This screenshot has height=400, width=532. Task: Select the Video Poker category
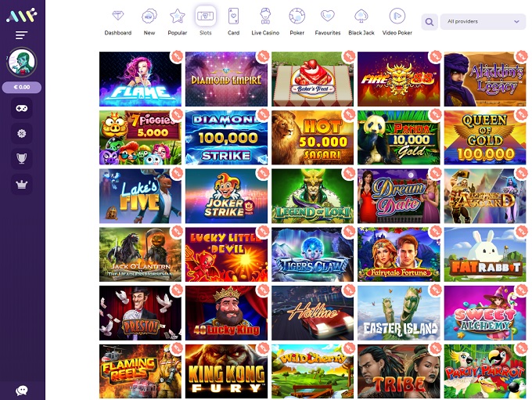(x=397, y=22)
